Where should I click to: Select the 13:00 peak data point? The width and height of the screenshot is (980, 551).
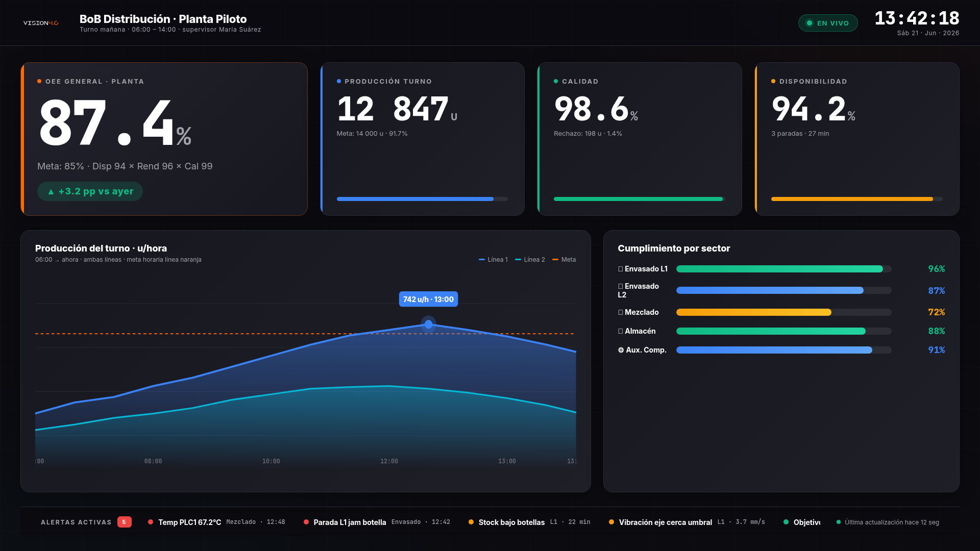click(428, 324)
